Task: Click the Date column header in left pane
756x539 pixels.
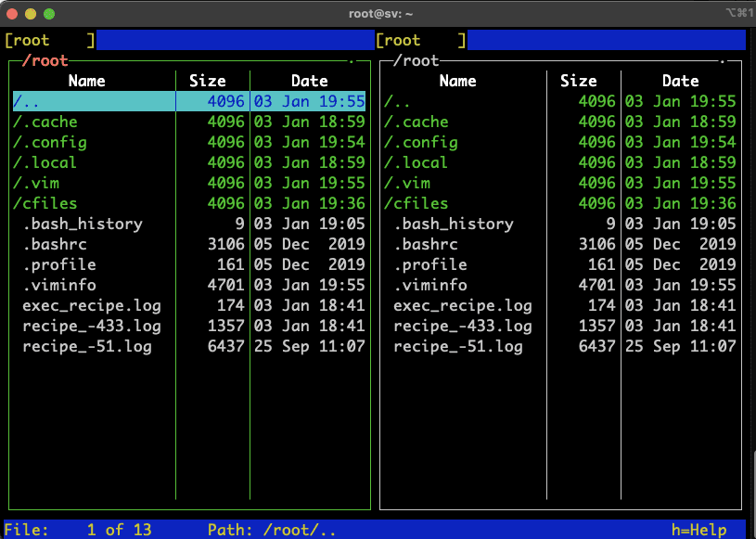Action: 310,81
